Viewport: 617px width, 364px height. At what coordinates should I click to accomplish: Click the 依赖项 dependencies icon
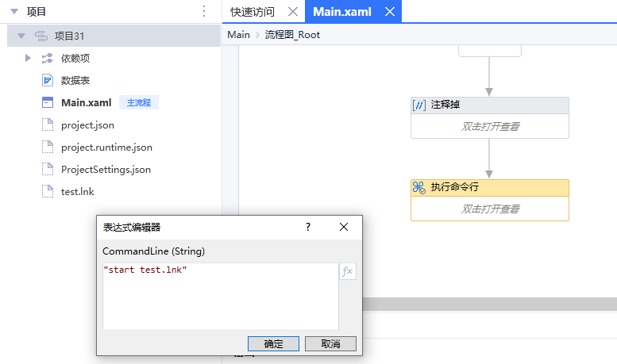click(47, 58)
